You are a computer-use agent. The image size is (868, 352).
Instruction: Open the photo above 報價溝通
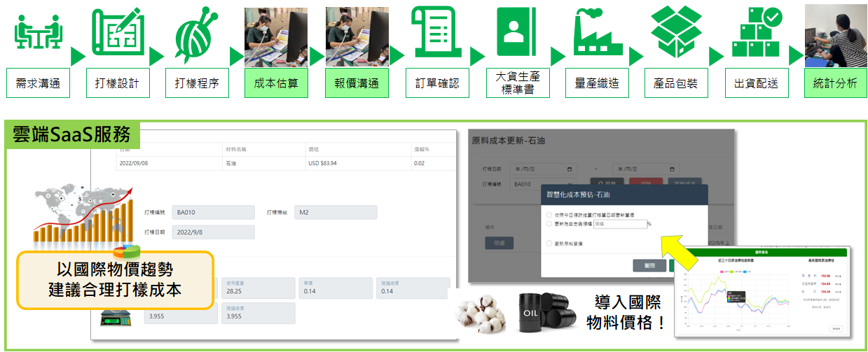[x=357, y=38]
